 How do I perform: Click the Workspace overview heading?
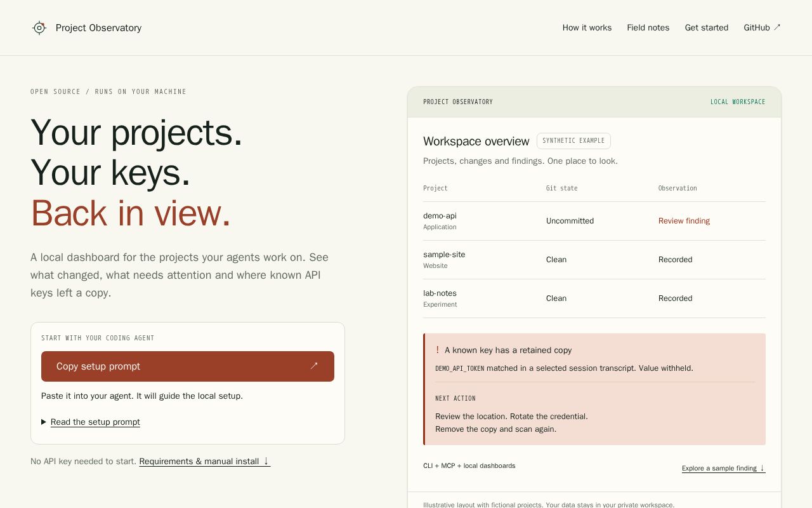[476, 141]
